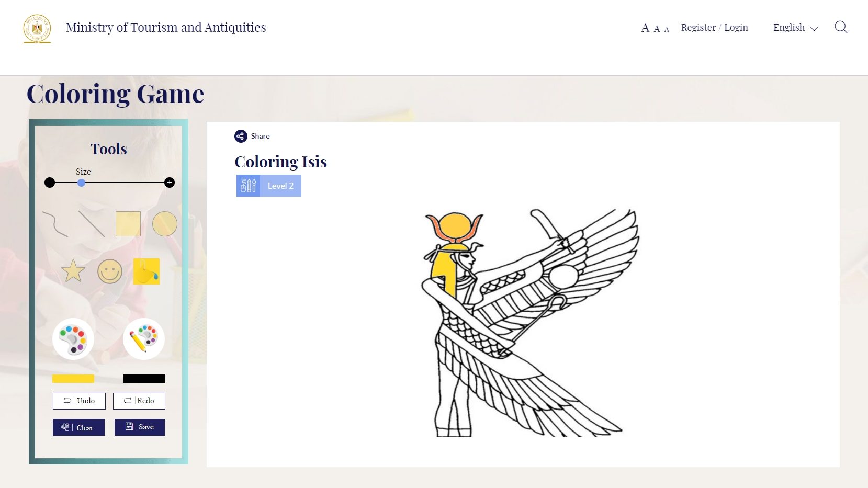Expand the English language dropdown

coord(796,28)
